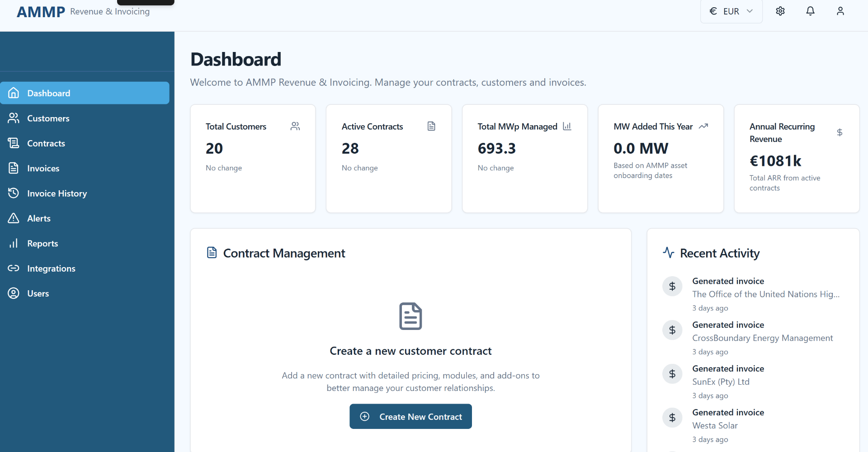
Task: Click the CrossBoundary Energy Management invoice entry
Action: [763, 338]
